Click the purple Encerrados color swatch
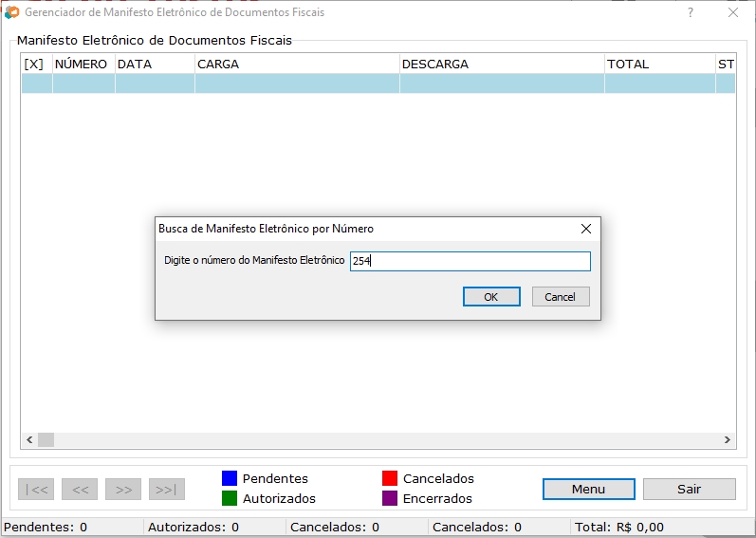Viewport: 756px width, 538px height. click(x=390, y=498)
